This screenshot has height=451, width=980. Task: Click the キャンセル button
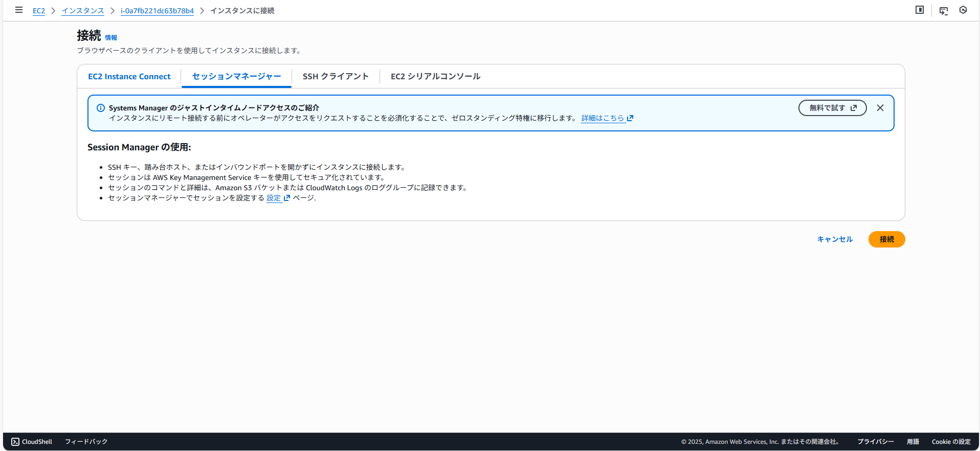coord(835,239)
